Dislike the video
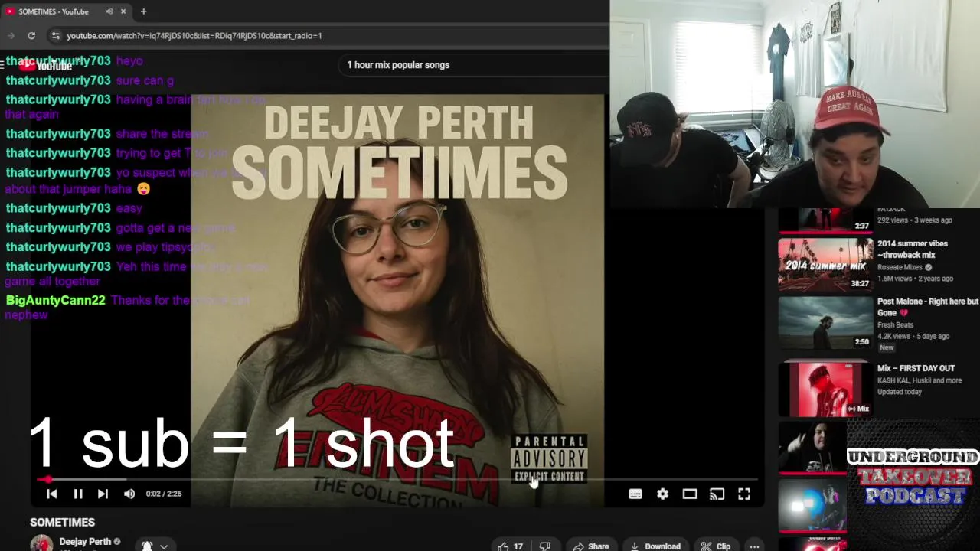Image resolution: width=980 pixels, height=551 pixels. pos(545,546)
